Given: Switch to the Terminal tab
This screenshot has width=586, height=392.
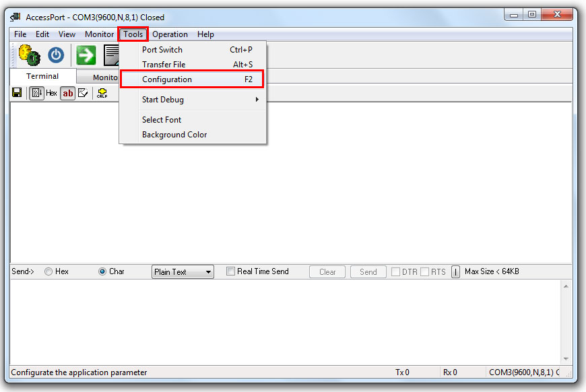Looking at the screenshot, I should point(42,76).
